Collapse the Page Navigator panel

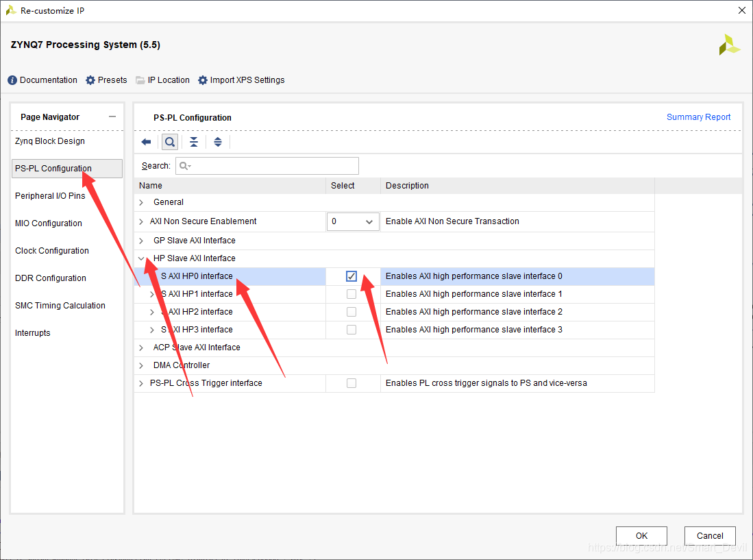click(x=112, y=117)
